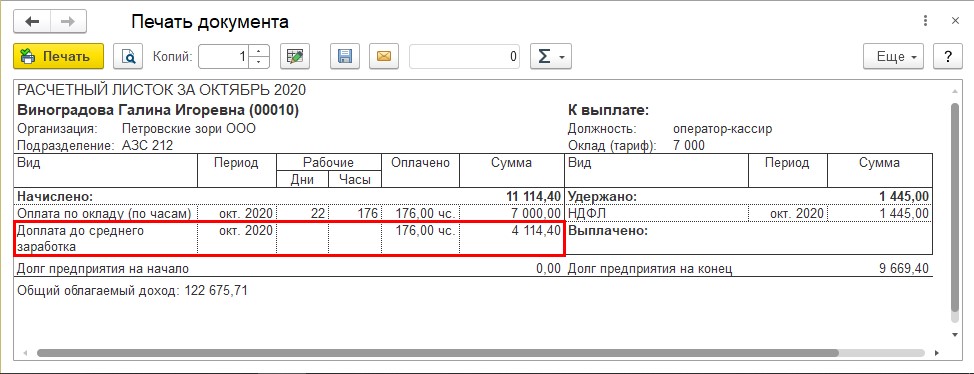This screenshot has width=974, height=374.
Task: Click Общий облагаемый доход: 122 675,71 line
Action: [x=132, y=290]
